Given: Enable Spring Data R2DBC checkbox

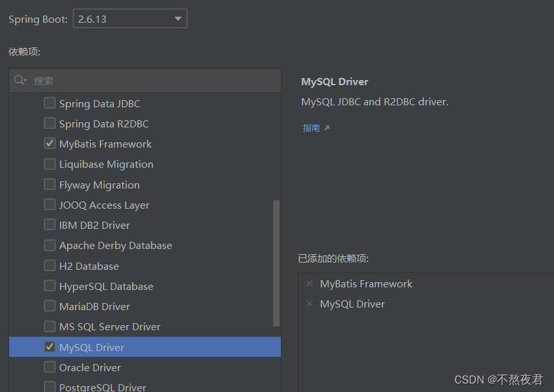Looking at the screenshot, I should (x=50, y=124).
